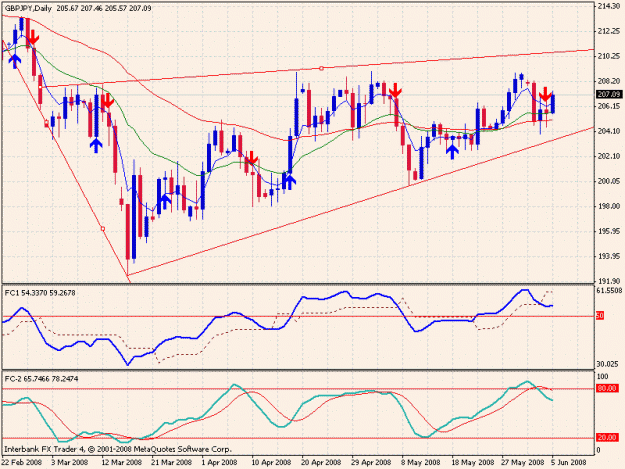Click the 191.90 price scale label
This screenshot has width=625, height=469.
pos(609,281)
